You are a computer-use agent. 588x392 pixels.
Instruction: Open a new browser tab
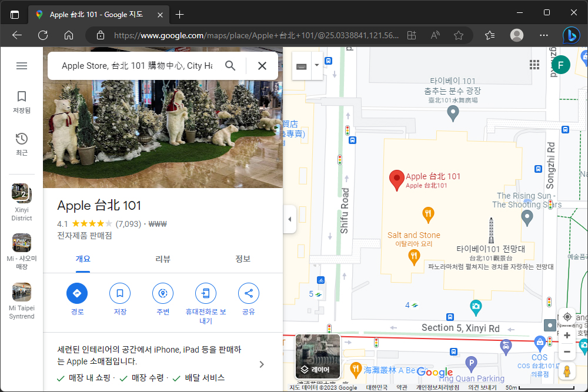(179, 15)
